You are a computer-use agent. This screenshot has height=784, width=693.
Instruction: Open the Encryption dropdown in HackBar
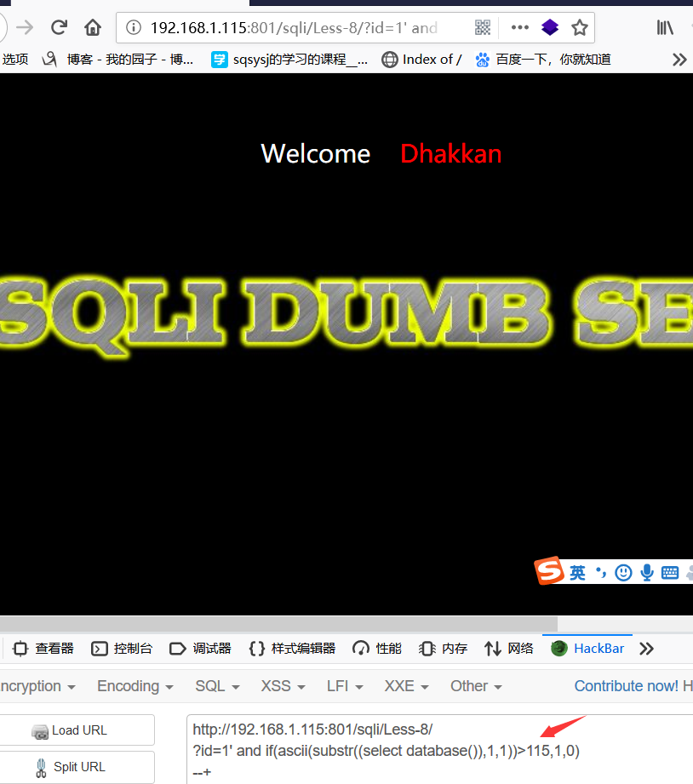(x=37, y=686)
